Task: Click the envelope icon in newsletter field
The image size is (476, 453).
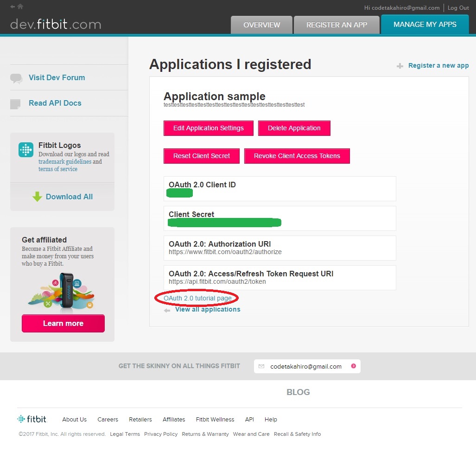Action: 261,366
